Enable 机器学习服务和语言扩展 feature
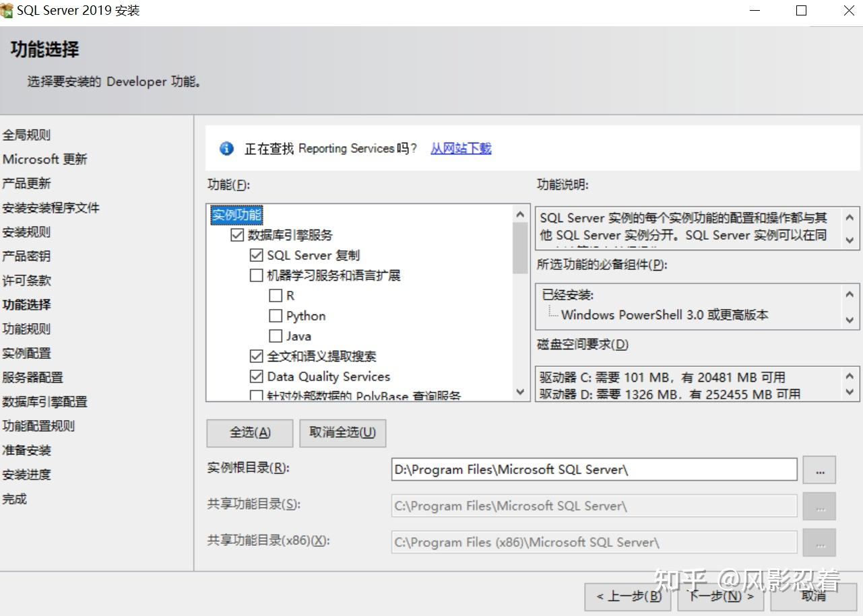863x616 pixels. click(x=256, y=275)
